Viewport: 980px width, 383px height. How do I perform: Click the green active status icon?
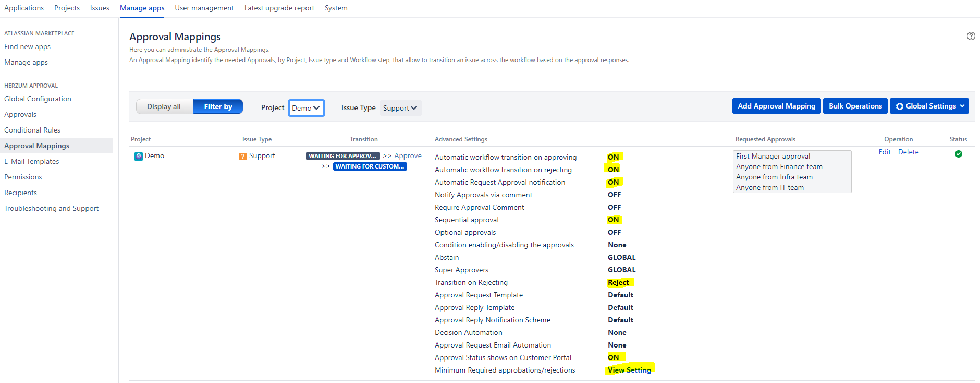pyautogui.click(x=958, y=154)
